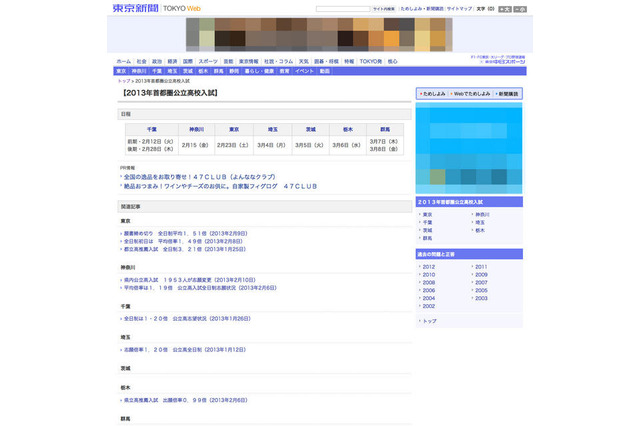Open the Kanagawa article dated 2013年2月10日
The image size is (640, 426).
190,280
